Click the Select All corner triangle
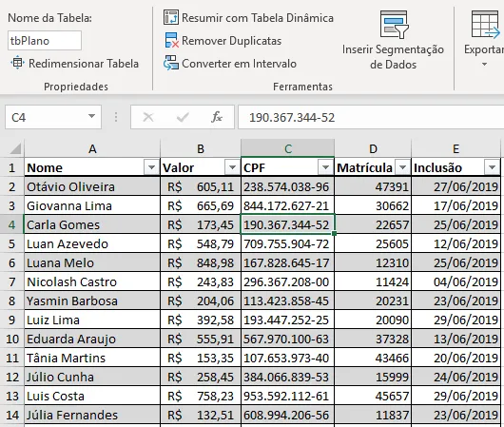This screenshot has height=427, width=504. 15,148
